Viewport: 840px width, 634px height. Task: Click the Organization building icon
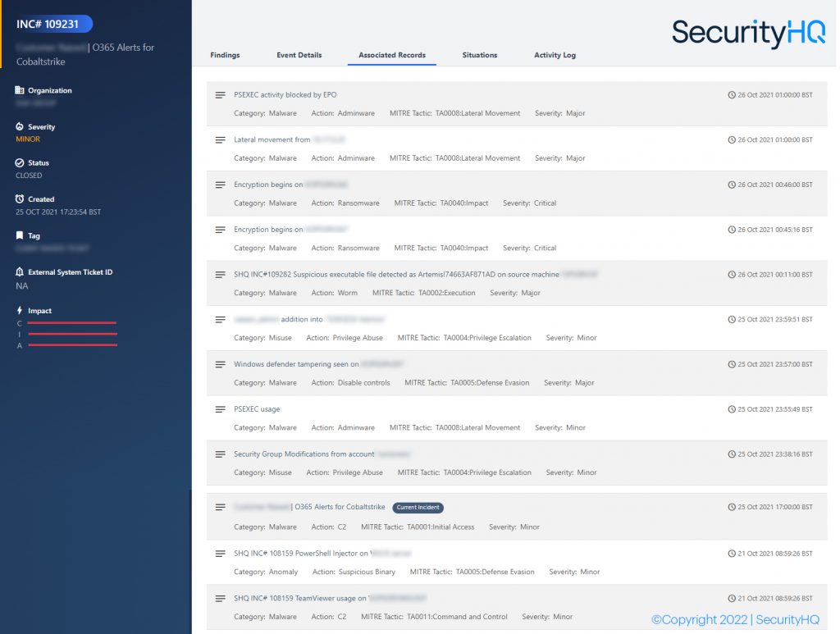[20, 90]
